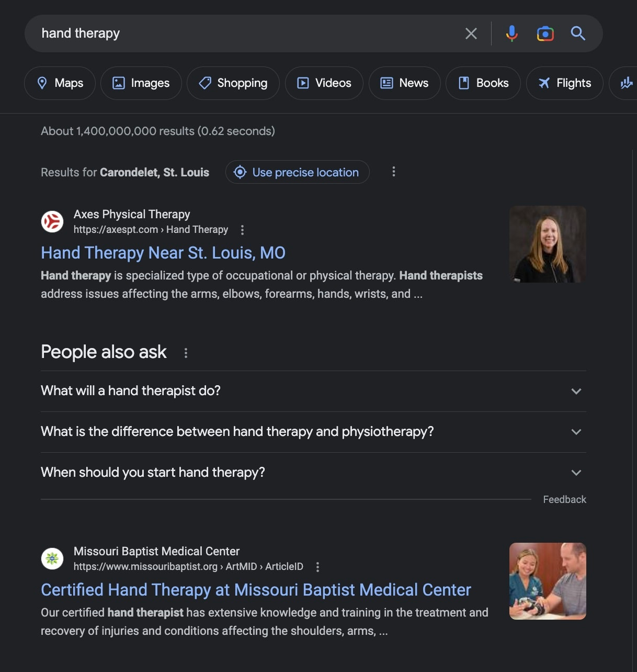Open Certified Hand Therapy at Missouri Baptist link

pos(256,590)
